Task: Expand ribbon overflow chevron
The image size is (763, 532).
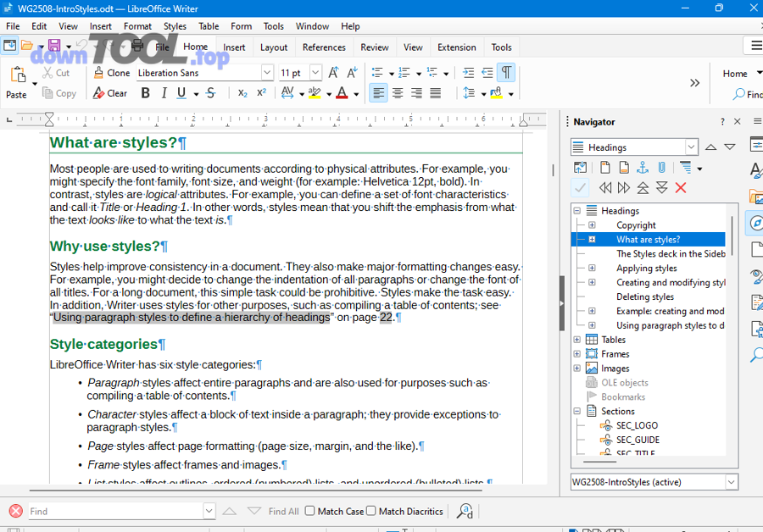Action: [694, 83]
